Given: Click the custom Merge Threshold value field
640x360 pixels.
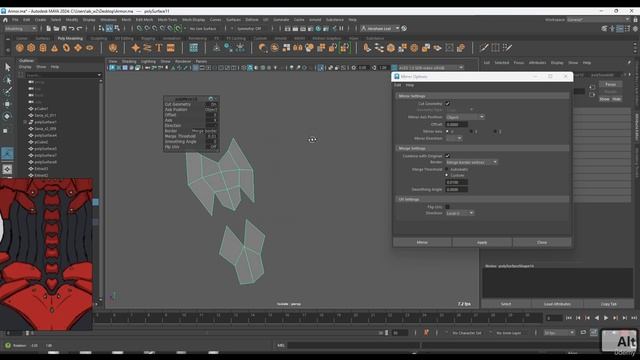Looking at the screenshot, I should tap(456, 182).
